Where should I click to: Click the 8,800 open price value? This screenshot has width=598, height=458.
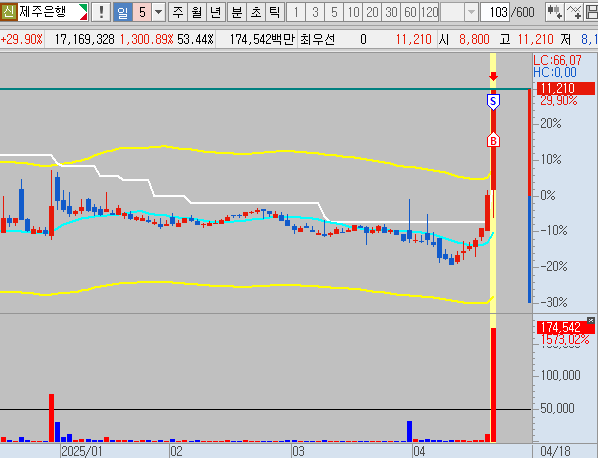(x=474, y=39)
